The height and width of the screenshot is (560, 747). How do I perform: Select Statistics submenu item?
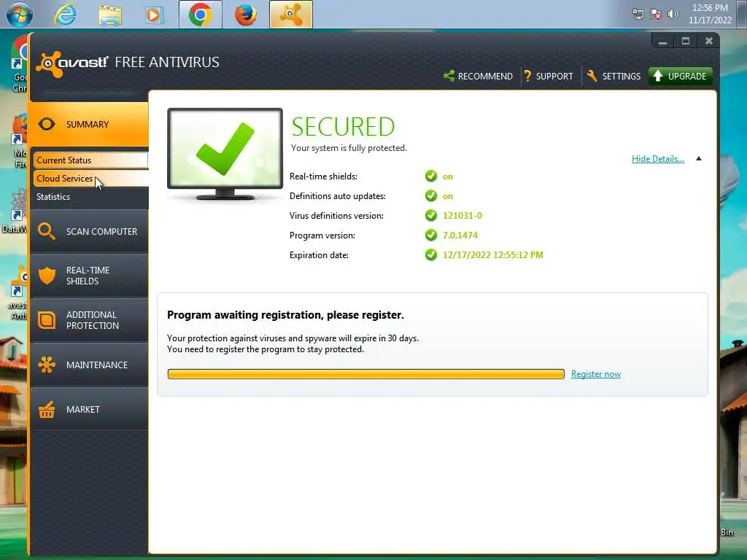[90, 197]
